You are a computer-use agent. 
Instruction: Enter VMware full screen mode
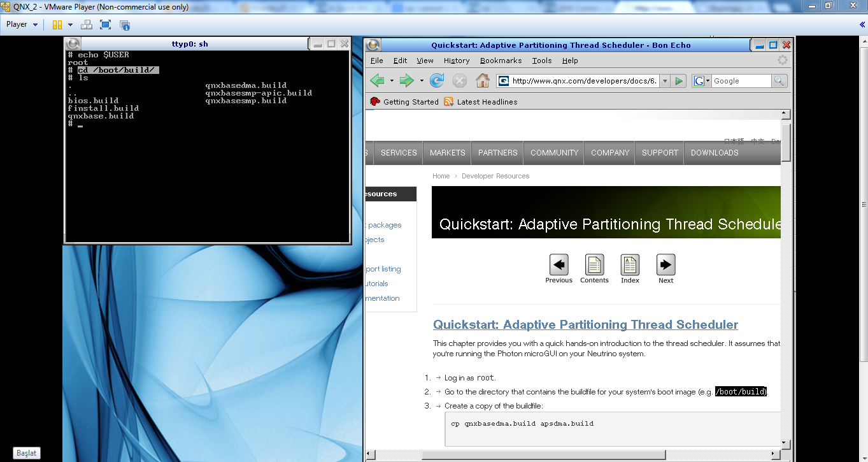click(106, 25)
